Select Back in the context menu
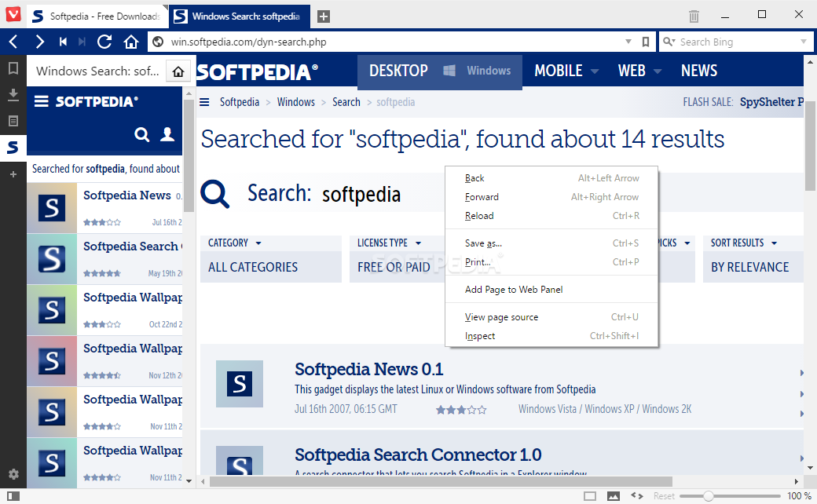This screenshot has width=817, height=504. (x=551, y=178)
